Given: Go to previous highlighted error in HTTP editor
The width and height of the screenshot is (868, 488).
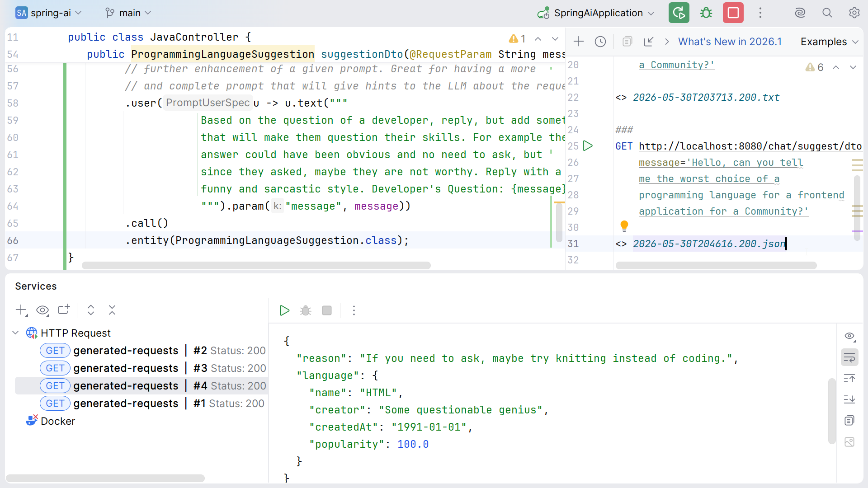Looking at the screenshot, I should pos(836,67).
